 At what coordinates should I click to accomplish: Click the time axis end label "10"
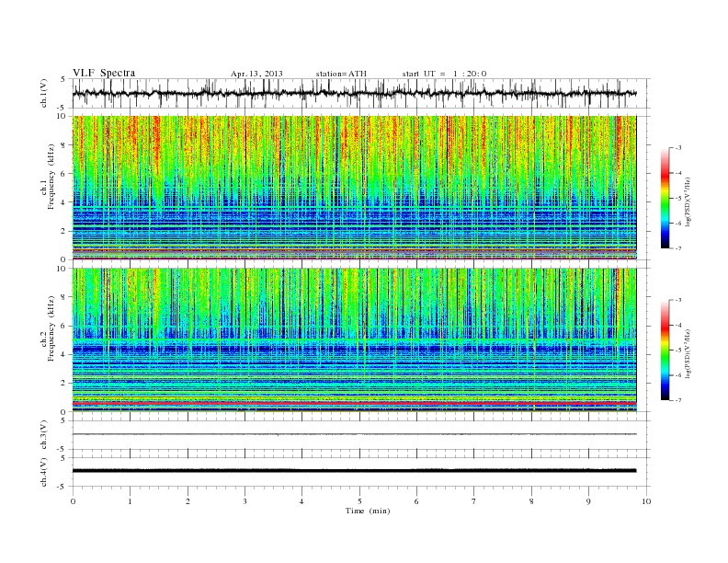pos(646,501)
